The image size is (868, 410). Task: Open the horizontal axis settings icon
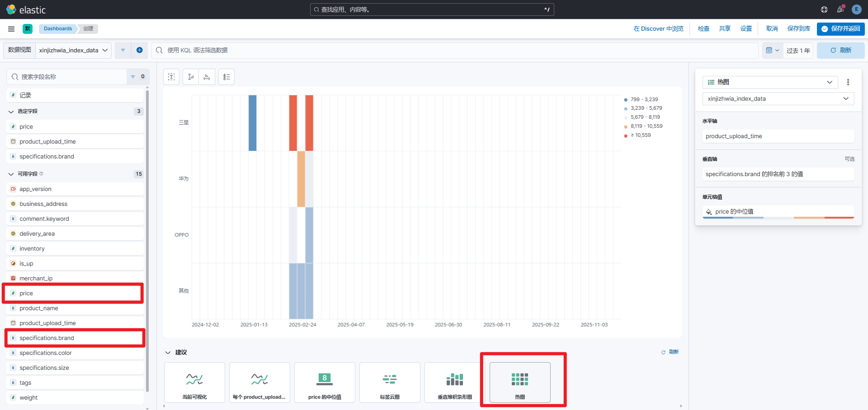pos(207,77)
